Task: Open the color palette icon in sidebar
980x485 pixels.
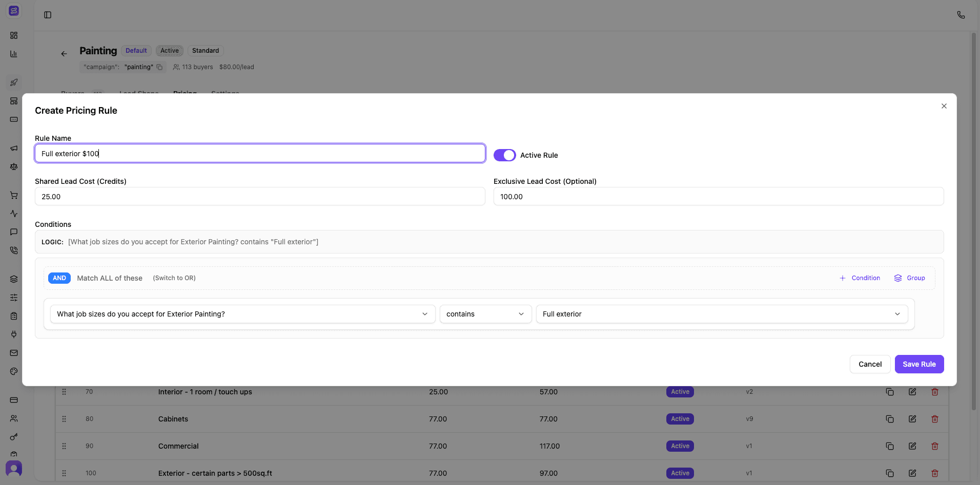Action: coord(14,371)
